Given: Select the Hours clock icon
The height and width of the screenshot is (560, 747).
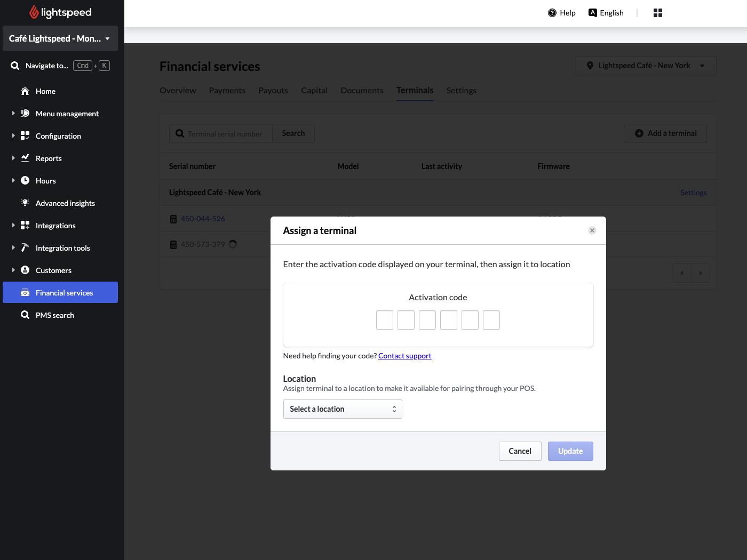Looking at the screenshot, I should [25, 181].
